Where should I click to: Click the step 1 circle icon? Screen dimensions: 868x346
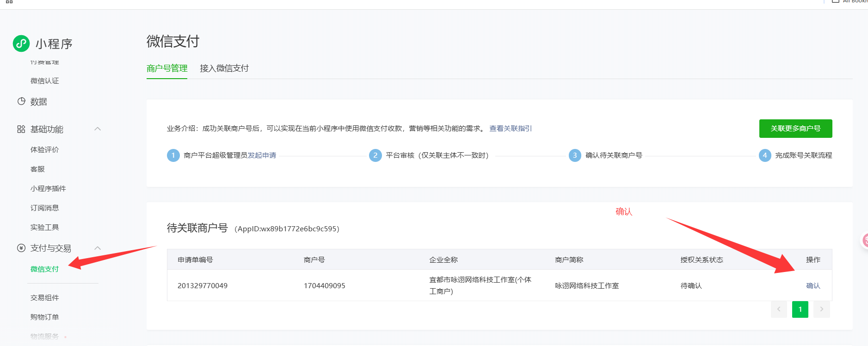(173, 155)
